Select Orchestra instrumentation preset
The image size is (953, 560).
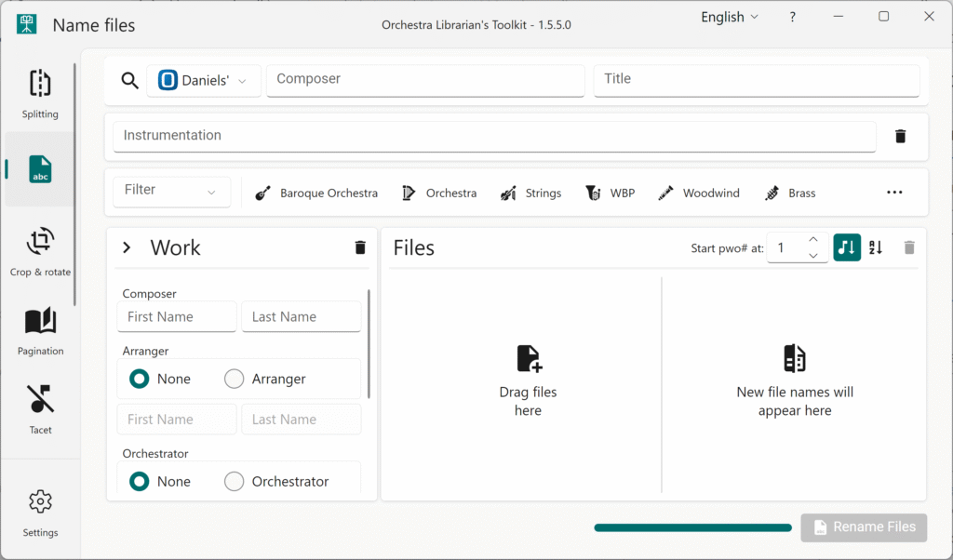pos(439,193)
